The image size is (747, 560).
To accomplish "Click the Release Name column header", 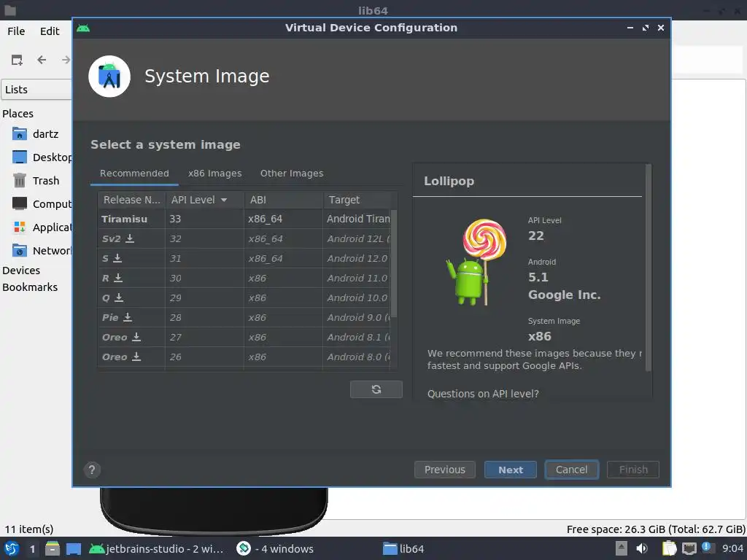I will click(131, 200).
